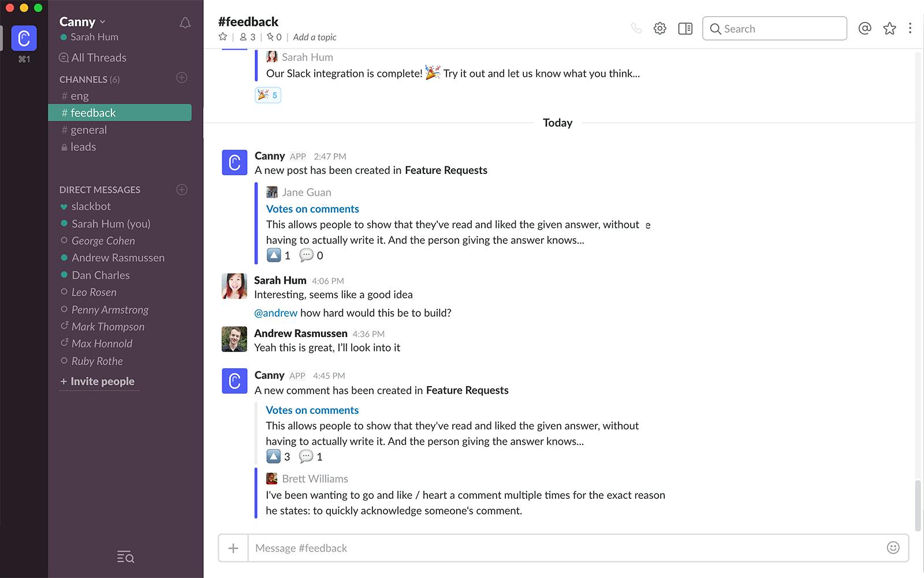Show mentions and reactions
The height and width of the screenshot is (578, 924).
click(865, 28)
